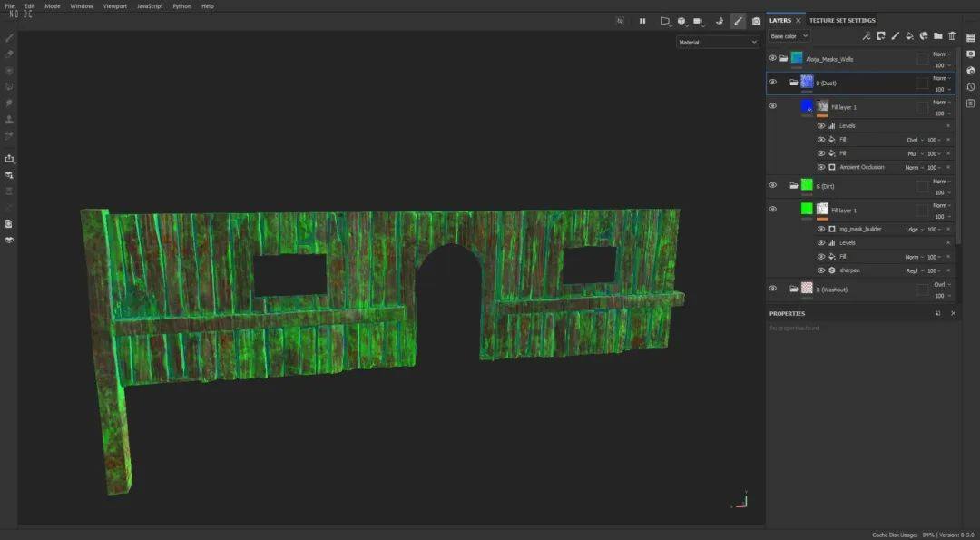
Task: Change blend mode of R (Washout) layer
Action: 940,284
